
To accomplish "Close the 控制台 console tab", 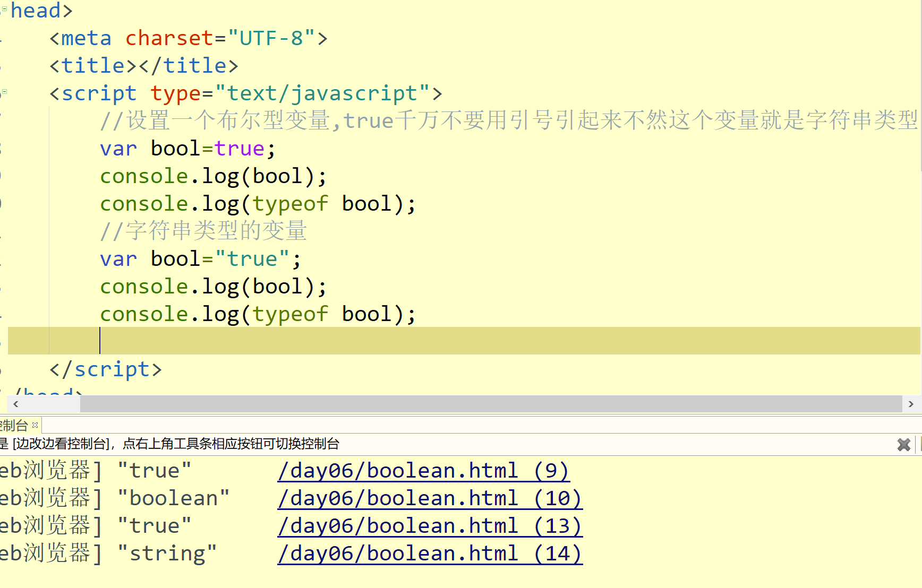I will [35, 425].
